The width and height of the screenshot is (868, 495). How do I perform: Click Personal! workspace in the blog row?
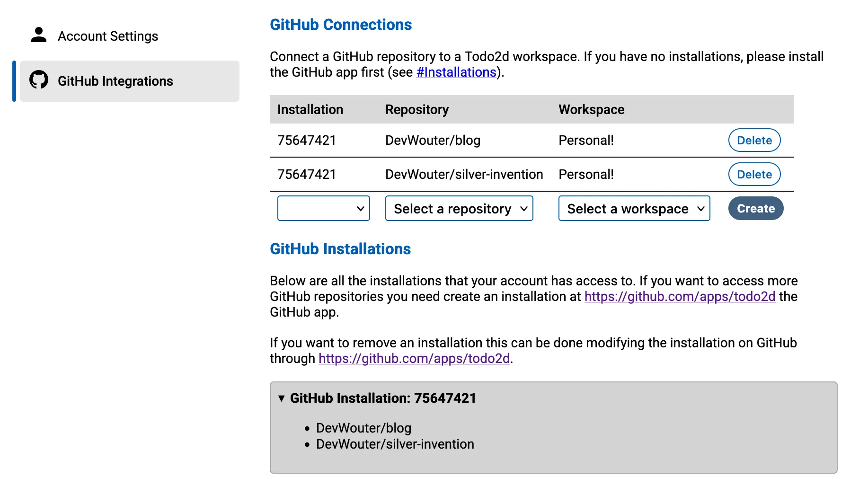coord(586,140)
